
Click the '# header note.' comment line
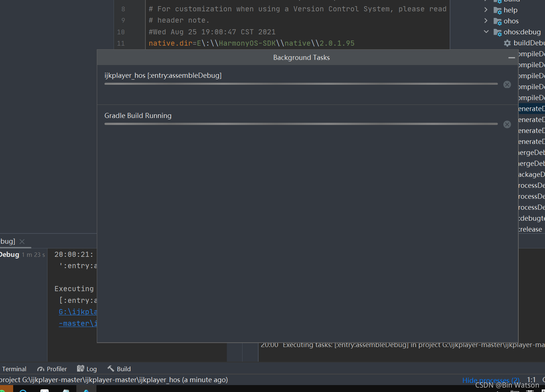click(x=179, y=20)
